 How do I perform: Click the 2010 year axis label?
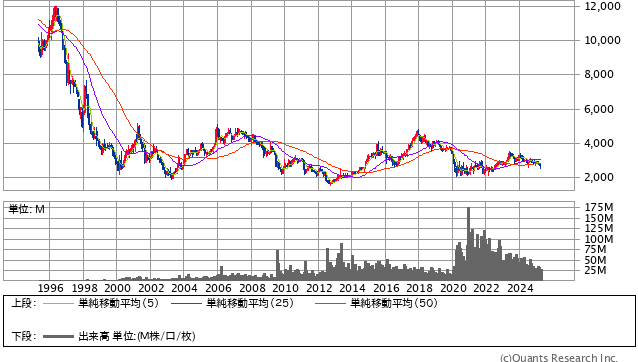(x=285, y=288)
